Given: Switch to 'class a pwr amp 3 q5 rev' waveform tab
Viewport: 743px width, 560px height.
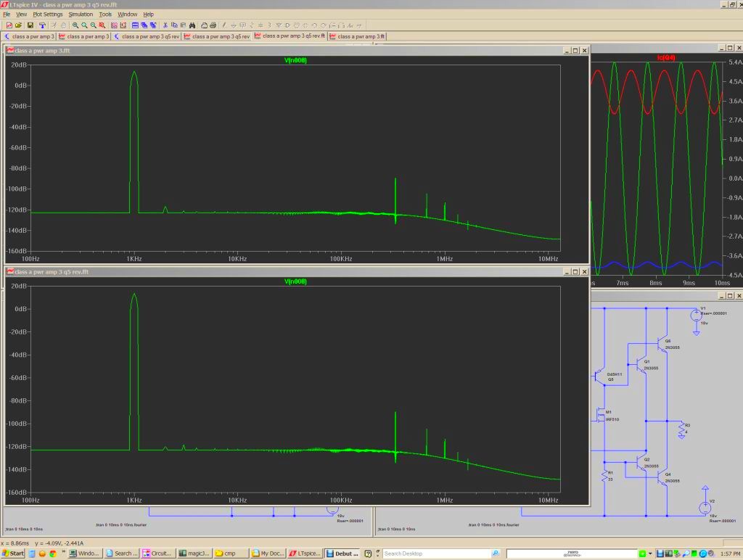Looking at the screenshot, I should [x=216, y=36].
